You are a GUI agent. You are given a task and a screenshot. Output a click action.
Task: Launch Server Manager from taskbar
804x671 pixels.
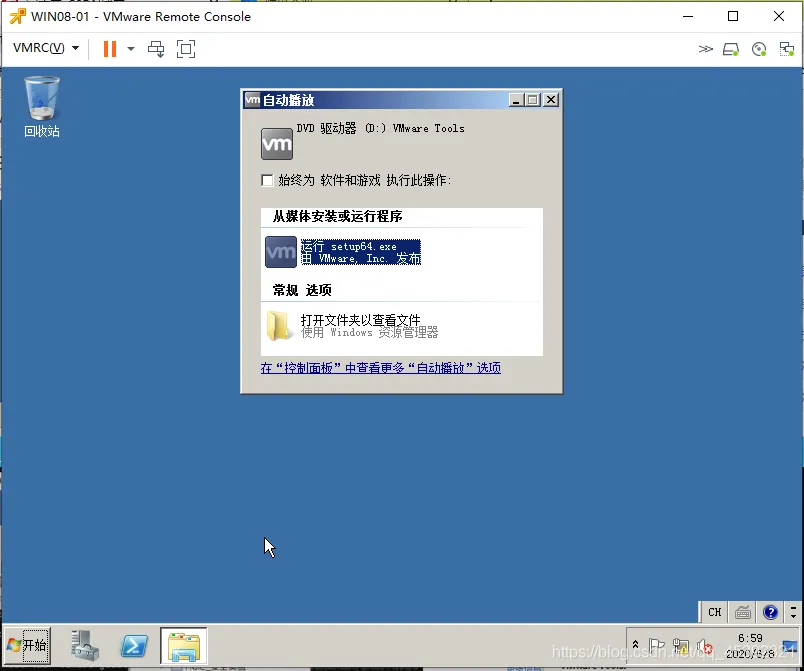85,645
